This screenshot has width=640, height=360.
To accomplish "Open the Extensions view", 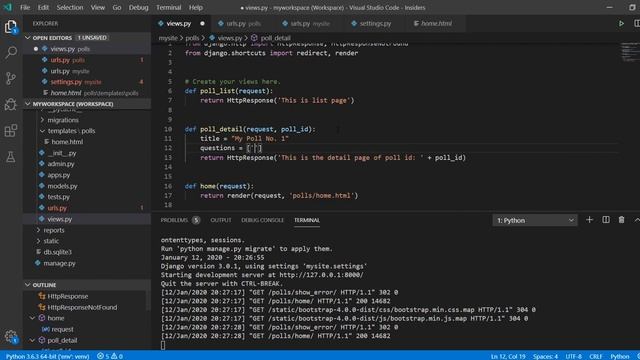I will point(11,131).
